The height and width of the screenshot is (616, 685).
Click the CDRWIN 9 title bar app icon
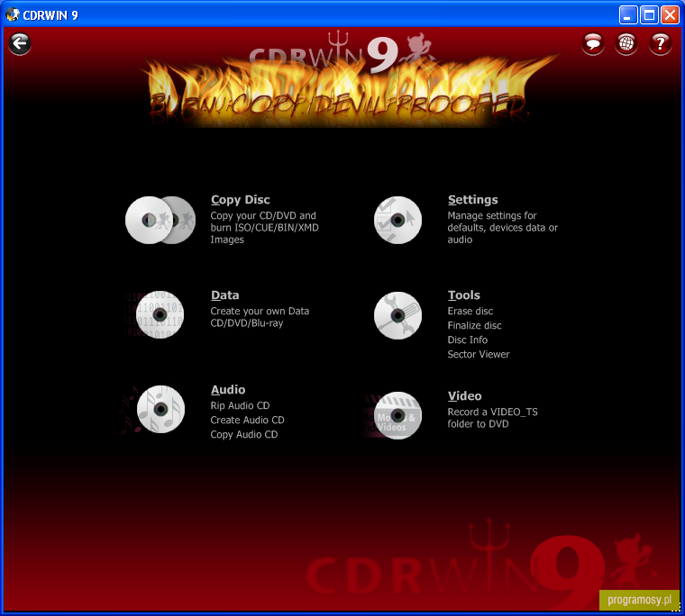pos(13,14)
